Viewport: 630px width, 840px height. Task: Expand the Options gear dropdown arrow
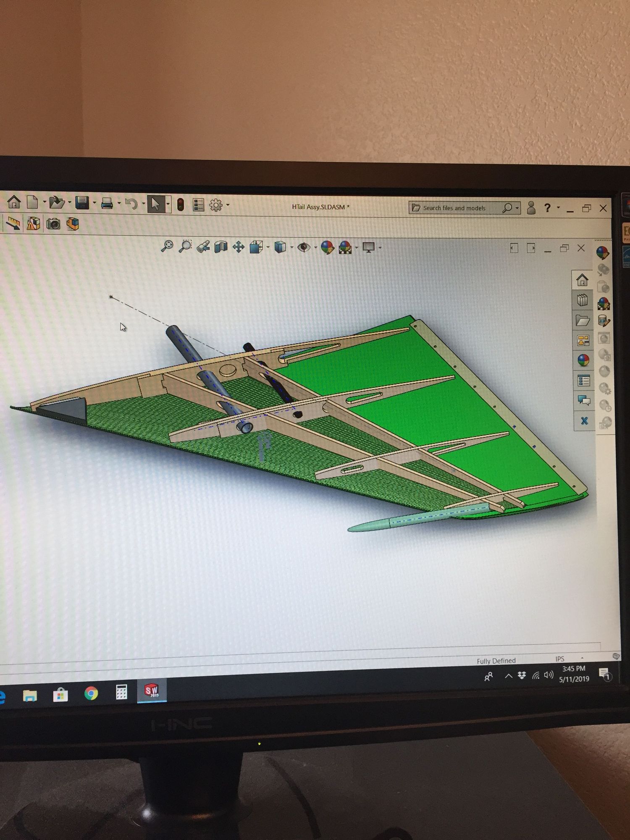[x=228, y=205]
